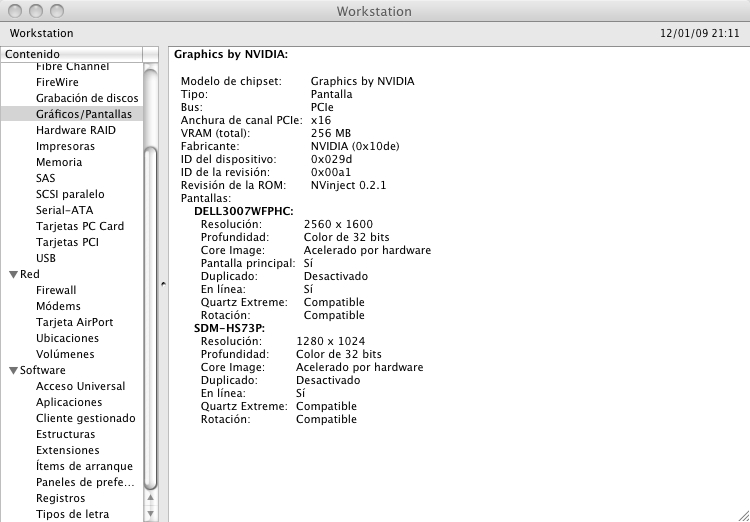Open Tarjeta AirPort entry
This screenshot has width=750, height=522.
pos(74,322)
